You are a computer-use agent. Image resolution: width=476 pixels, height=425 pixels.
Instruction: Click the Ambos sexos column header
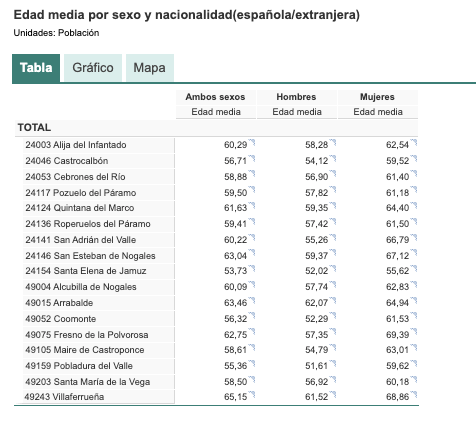pos(216,97)
